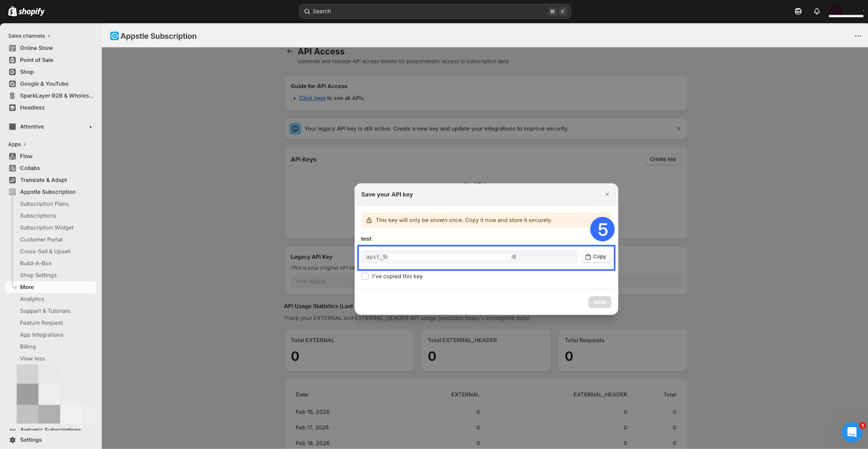Click the notifications bell icon
The width and height of the screenshot is (868, 449).
816,11
